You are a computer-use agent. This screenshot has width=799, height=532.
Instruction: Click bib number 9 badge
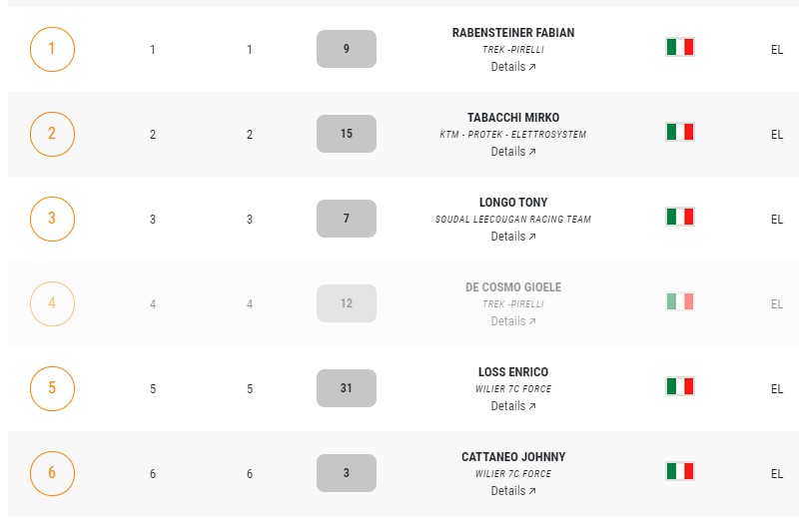click(x=347, y=49)
